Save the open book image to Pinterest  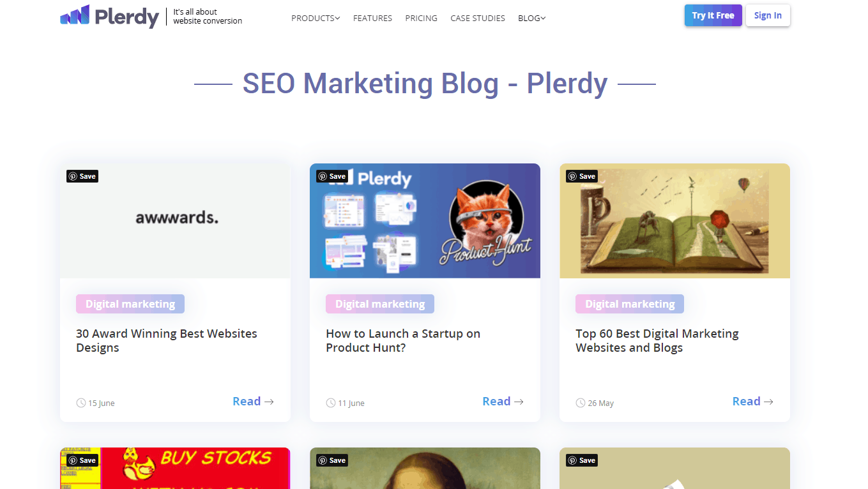click(582, 176)
